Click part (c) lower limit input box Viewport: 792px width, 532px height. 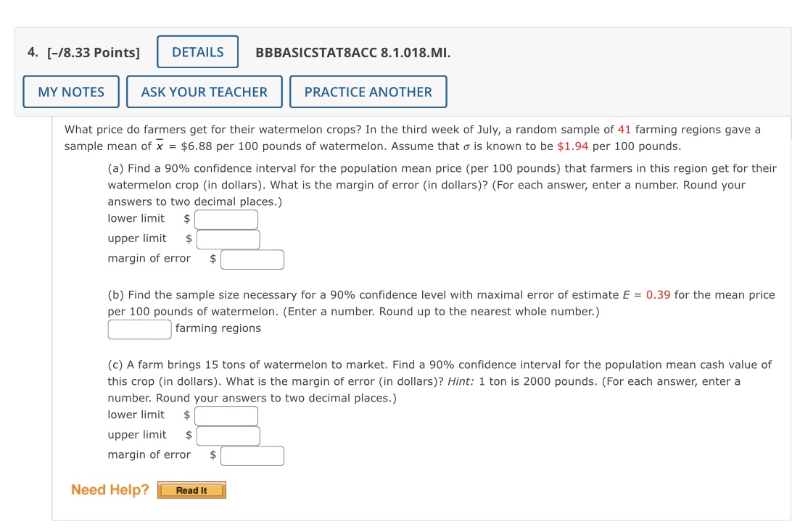pos(226,415)
